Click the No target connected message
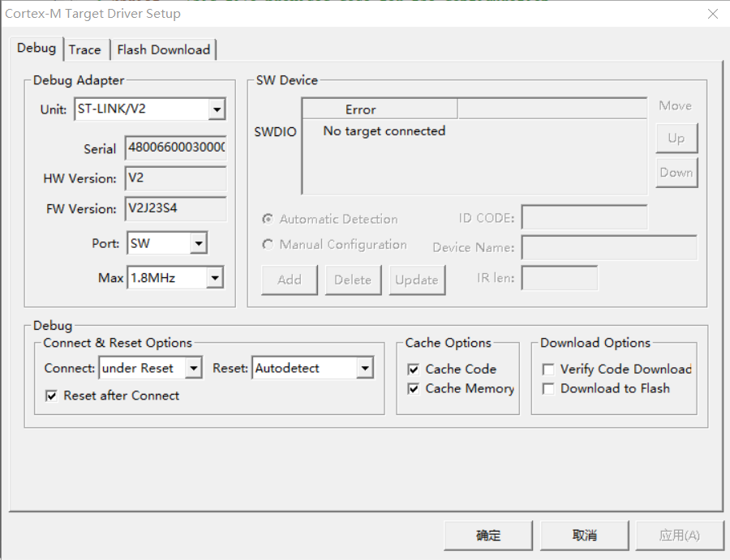Viewport: 730px width, 560px height. click(x=384, y=131)
